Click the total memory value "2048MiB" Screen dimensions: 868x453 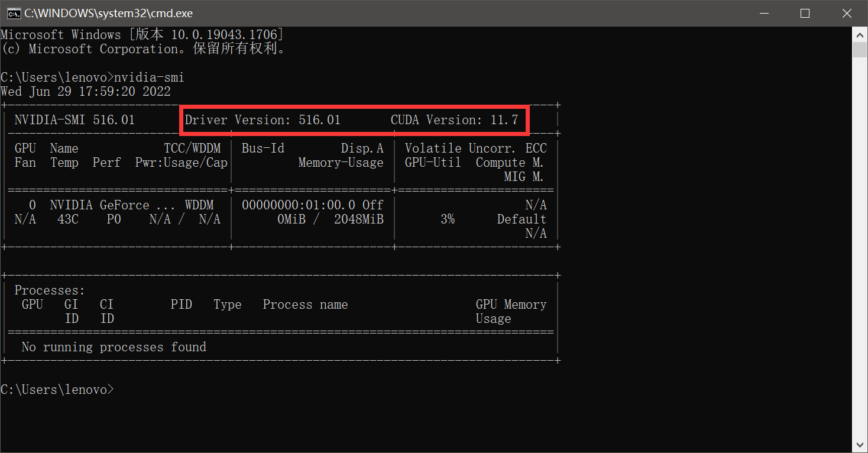(358, 219)
